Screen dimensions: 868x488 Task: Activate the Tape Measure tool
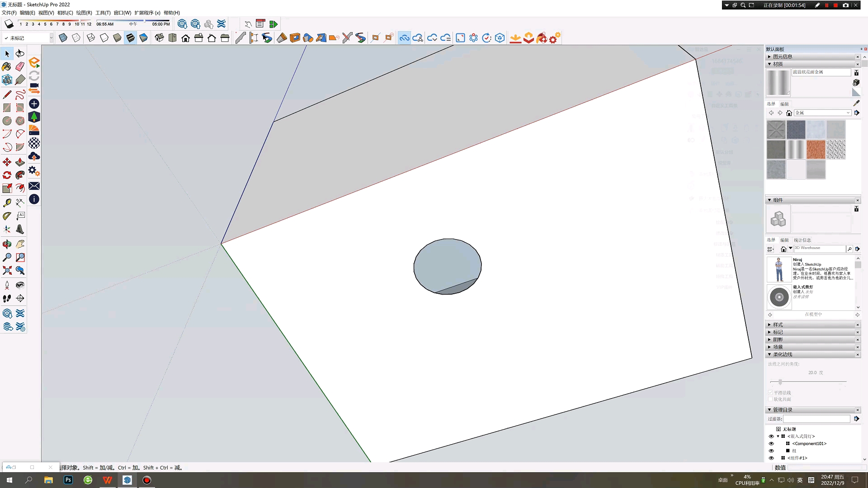pos(7,203)
